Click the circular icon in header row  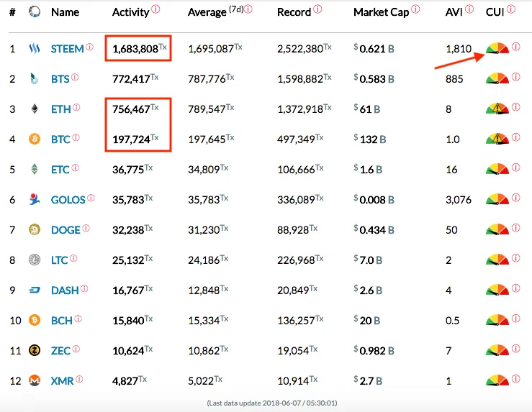pyautogui.click(x=35, y=12)
